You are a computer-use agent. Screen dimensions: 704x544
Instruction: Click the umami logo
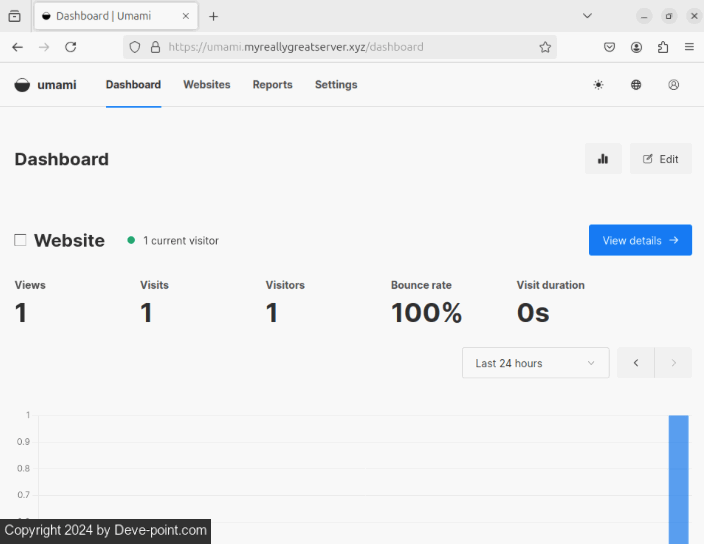(46, 85)
